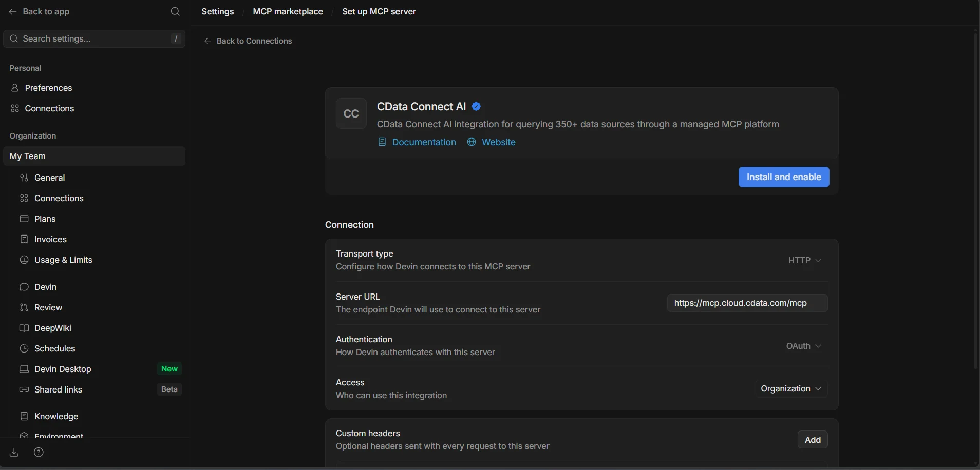The width and height of the screenshot is (980, 470).
Task: Click the Documentation page icon
Action: point(382,142)
